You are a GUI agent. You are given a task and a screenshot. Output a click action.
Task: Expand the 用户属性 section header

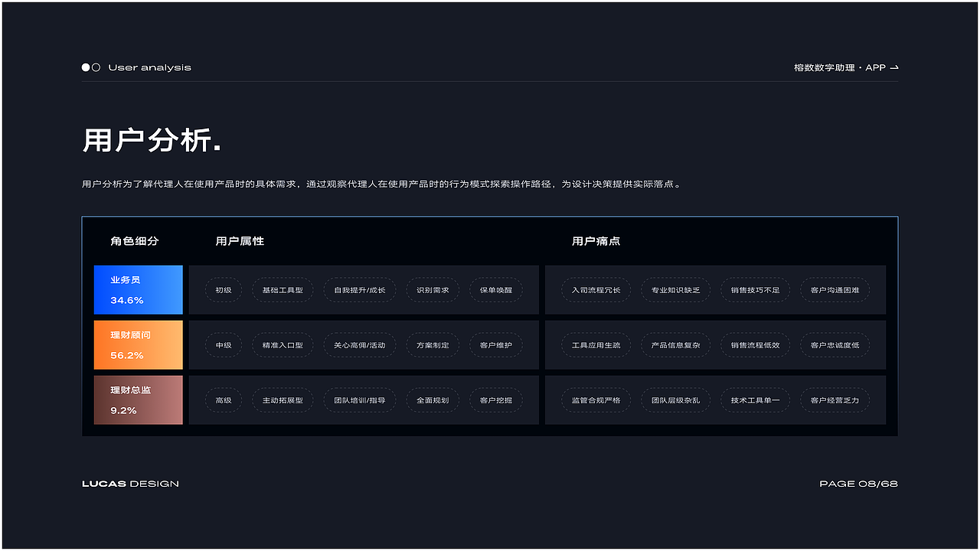239,240
